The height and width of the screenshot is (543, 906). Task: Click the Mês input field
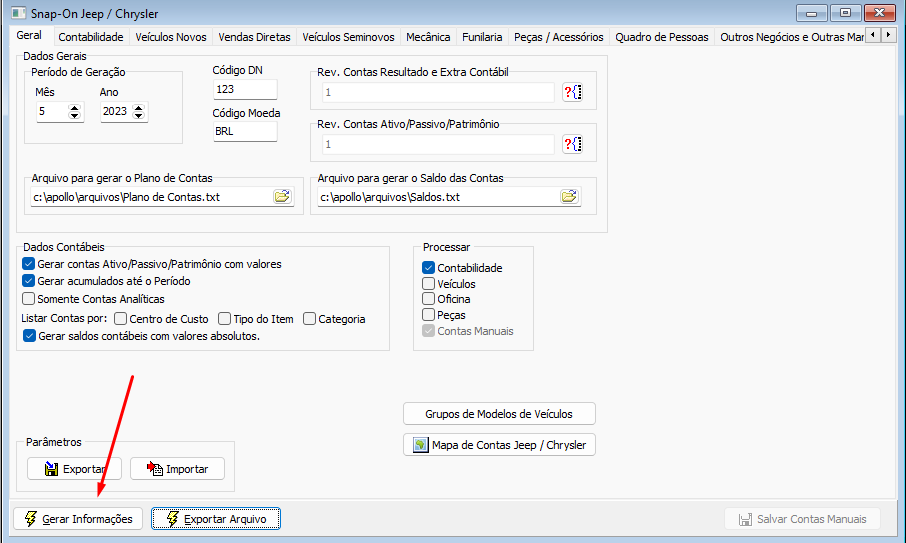53,111
